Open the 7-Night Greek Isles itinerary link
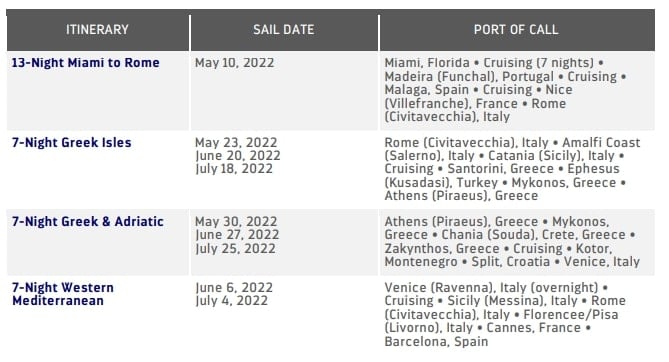The height and width of the screenshot is (362, 669). (x=72, y=142)
